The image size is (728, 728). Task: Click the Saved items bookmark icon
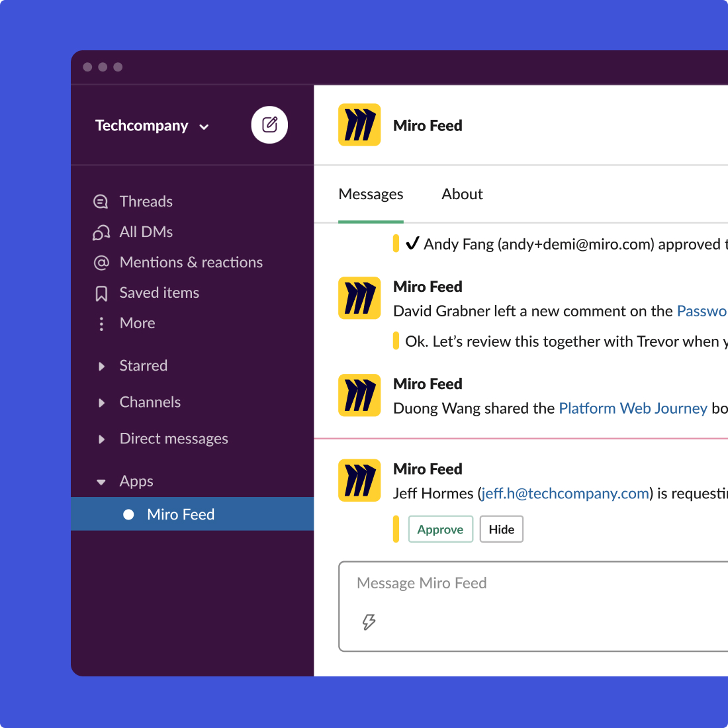tap(101, 293)
